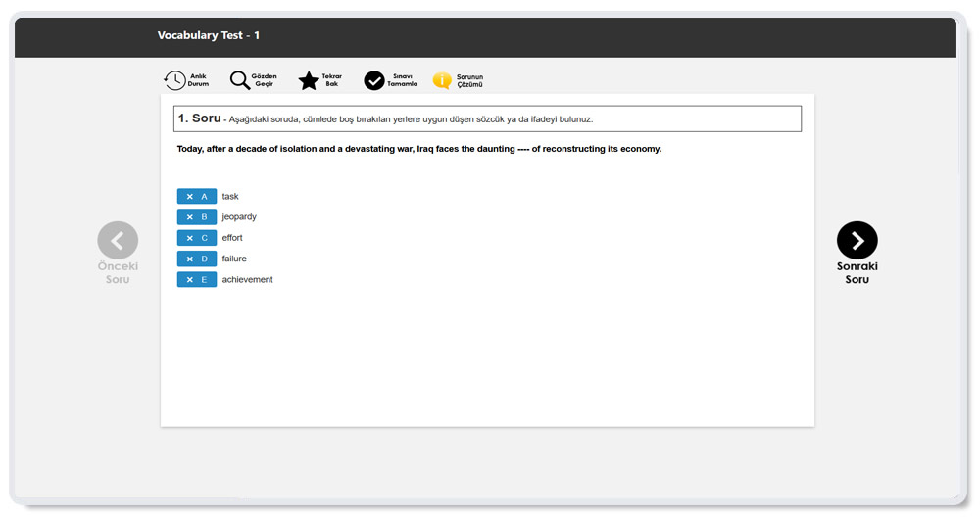The image size is (980, 518).
Task: Show Sorunun Çözümü info bubble
Action: tap(442, 80)
